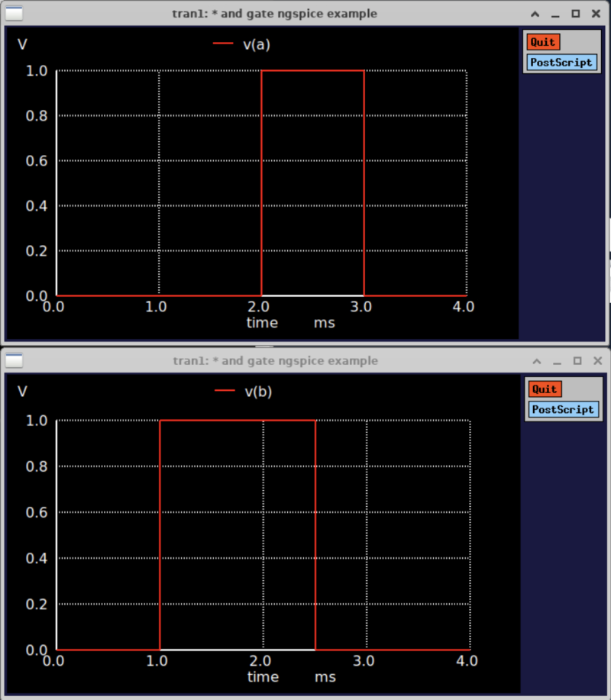Click the time axis label of the upper plot

(x=262, y=323)
